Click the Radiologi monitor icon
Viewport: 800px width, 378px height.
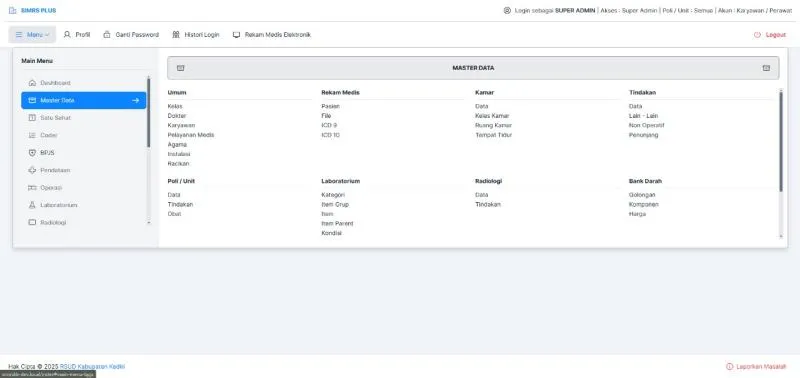(x=32, y=222)
